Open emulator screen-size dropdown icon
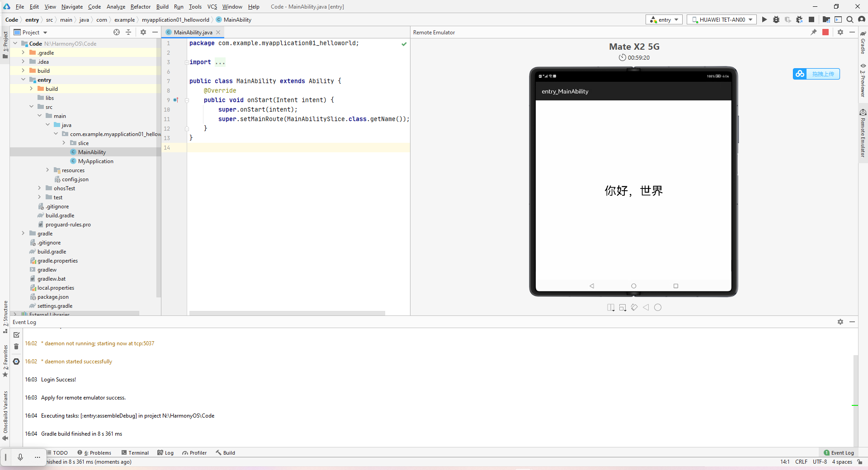868x470 pixels. [x=623, y=307]
